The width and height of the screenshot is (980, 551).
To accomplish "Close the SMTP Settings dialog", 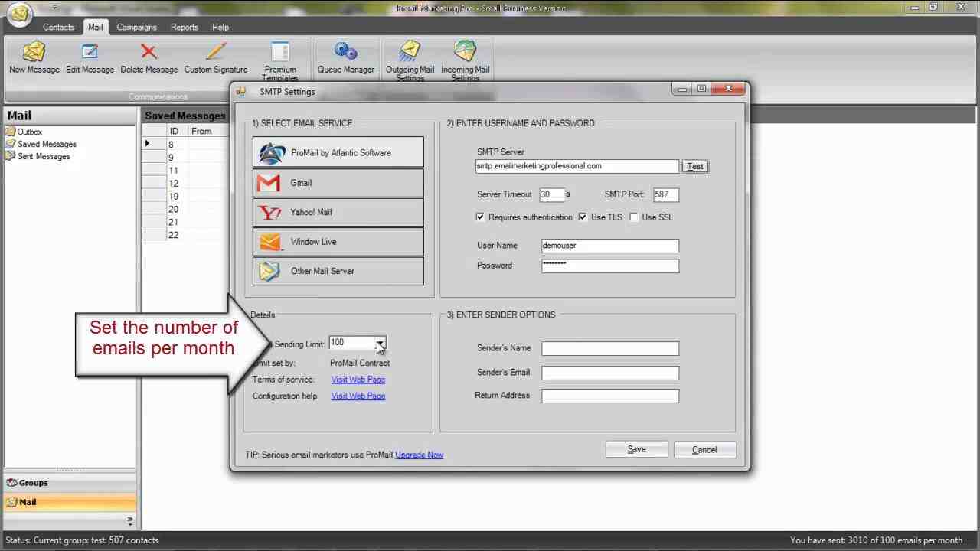I will [728, 89].
